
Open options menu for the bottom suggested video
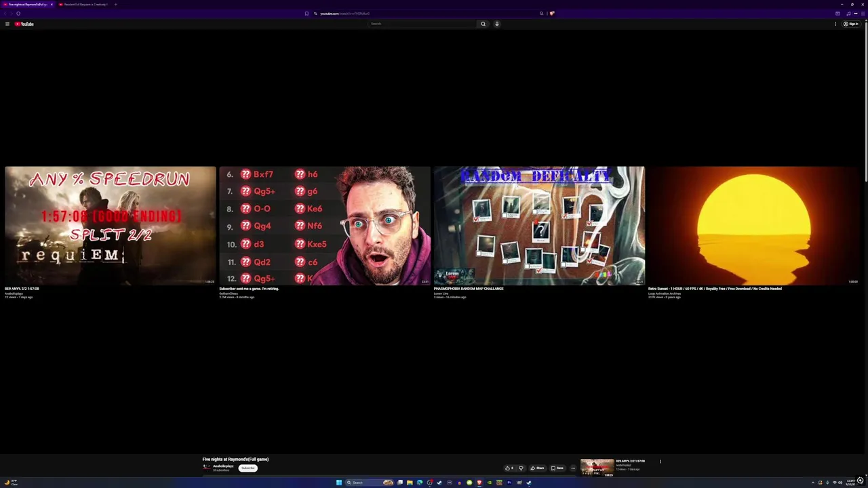(660, 462)
